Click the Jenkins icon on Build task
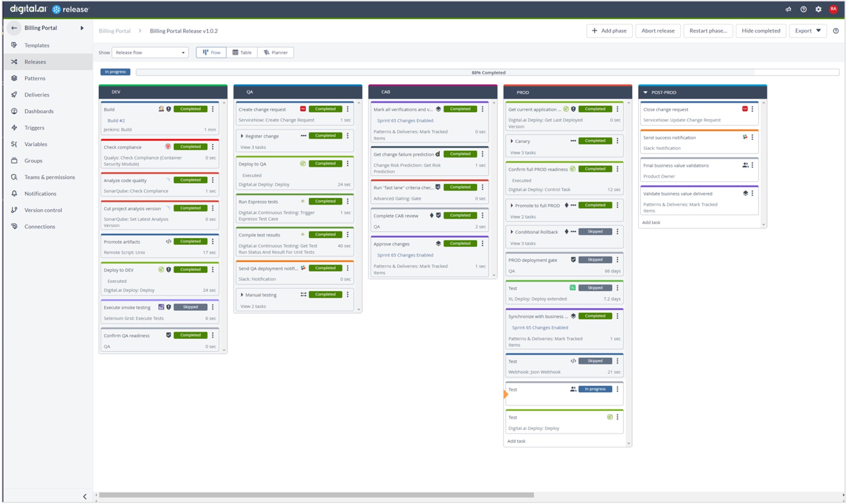This screenshot has height=504, width=846. tap(161, 109)
